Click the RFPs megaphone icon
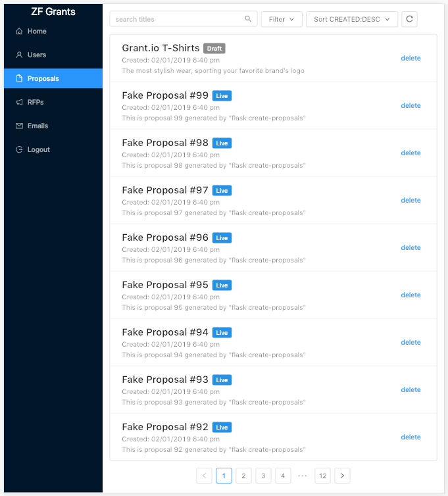This screenshot has width=448, height=496. (x=19, y=102)
